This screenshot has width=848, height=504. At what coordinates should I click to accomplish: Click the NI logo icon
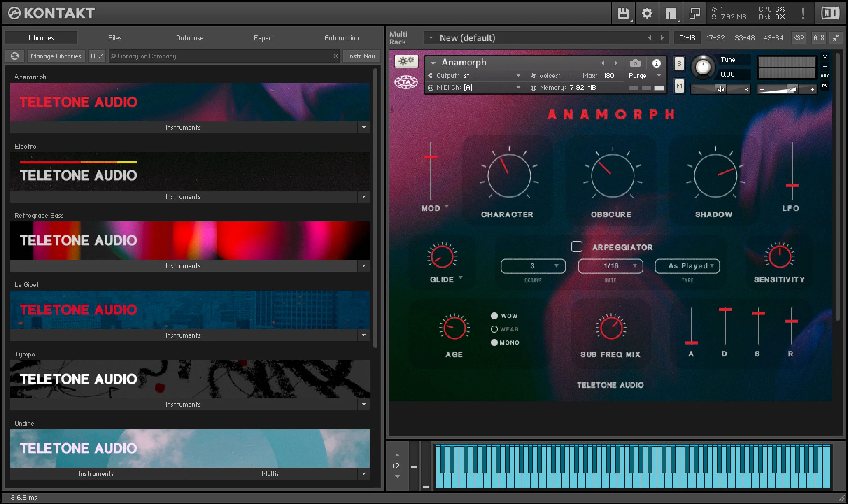pyautogui.click(x=830, y=13)
